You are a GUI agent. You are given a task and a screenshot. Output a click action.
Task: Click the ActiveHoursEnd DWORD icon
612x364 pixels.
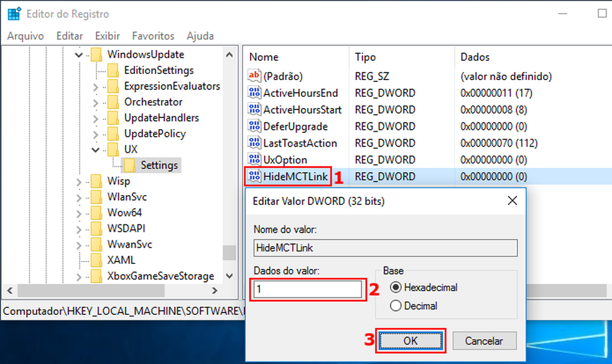pyautogui.click(x=254, y=93)
